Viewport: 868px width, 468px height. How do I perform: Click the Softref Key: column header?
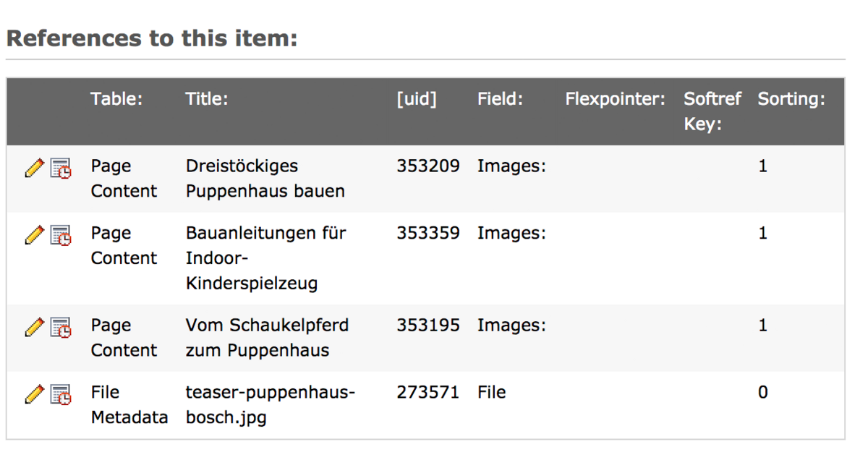pyautogui.click(x=712, y=111)
